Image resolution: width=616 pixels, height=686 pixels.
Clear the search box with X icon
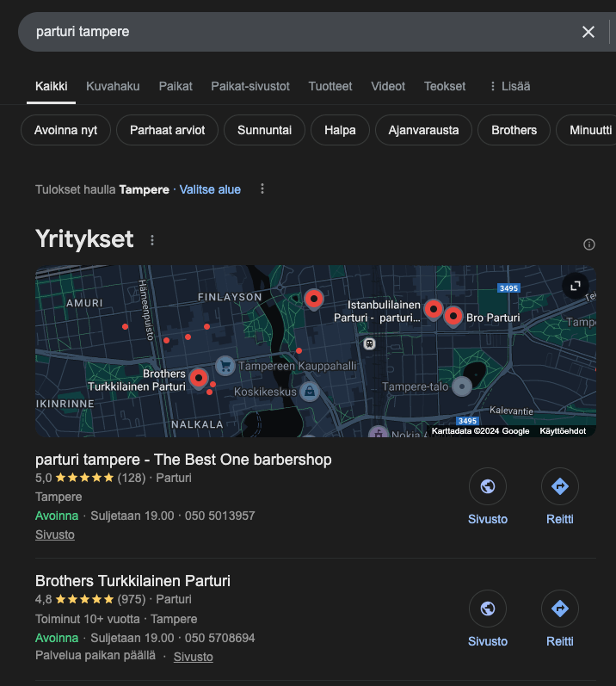(588, 32)
